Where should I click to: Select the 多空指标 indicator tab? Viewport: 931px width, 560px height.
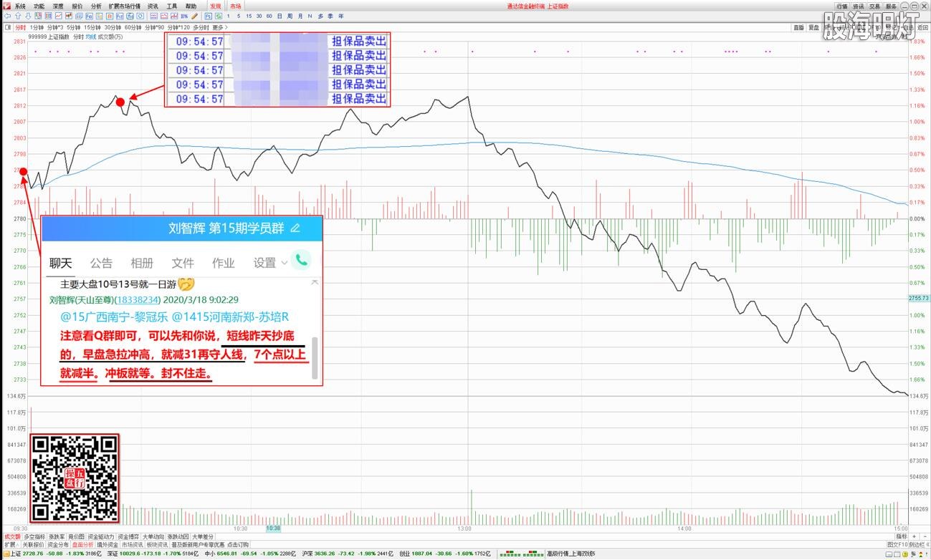(x=34, y=536)
